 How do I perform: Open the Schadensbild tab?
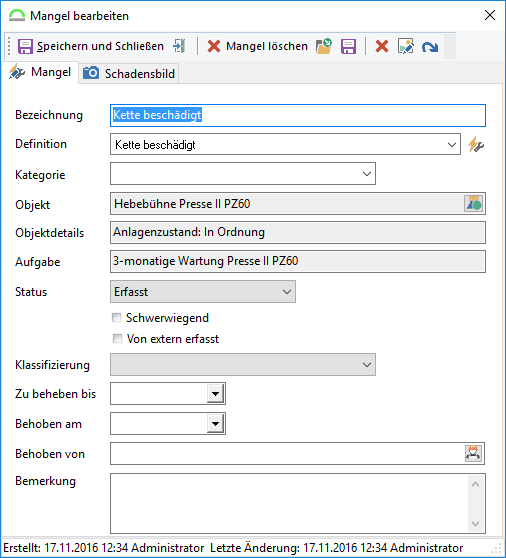point(129,74)
